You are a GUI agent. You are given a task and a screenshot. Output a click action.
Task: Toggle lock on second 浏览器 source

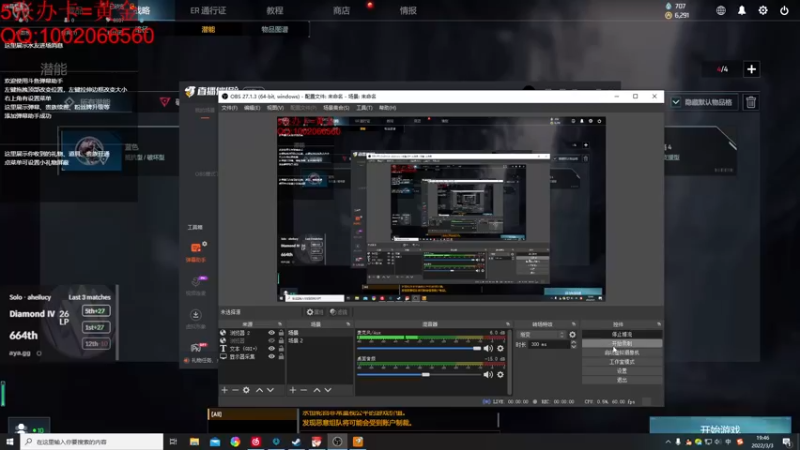pyautogui.click(x=281, y=340)
